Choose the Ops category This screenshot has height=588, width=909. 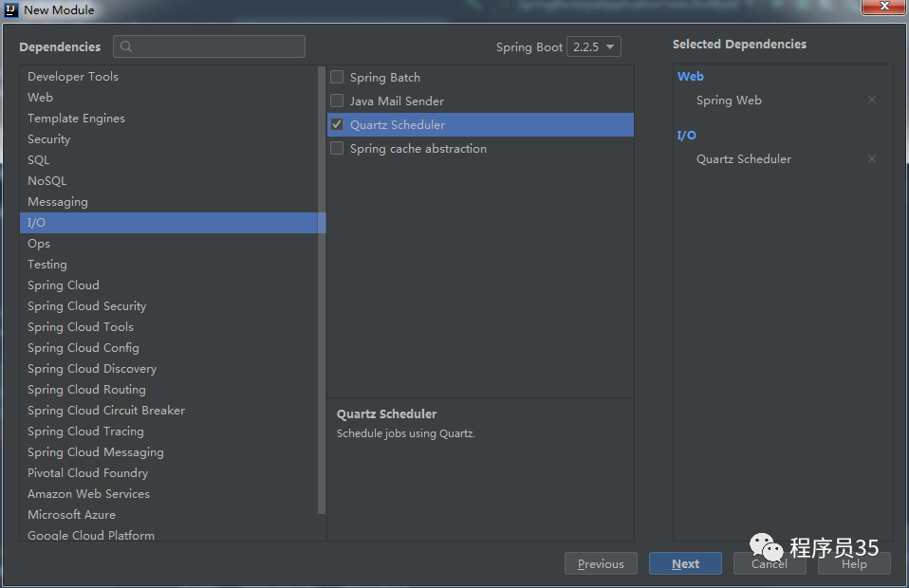pyautogui.click(x=169, y=244)
